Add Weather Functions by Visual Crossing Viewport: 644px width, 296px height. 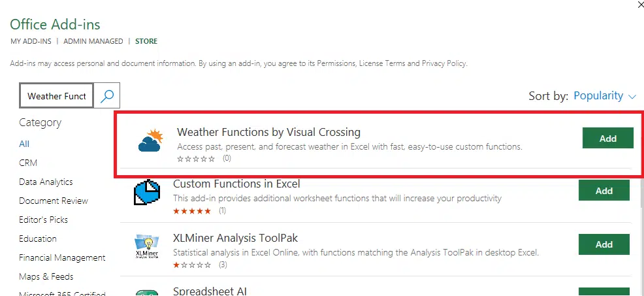point(607,139)
